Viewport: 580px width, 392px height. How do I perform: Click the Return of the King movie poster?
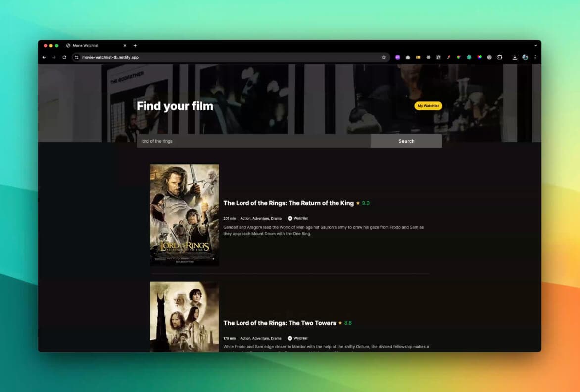point(184,215)
